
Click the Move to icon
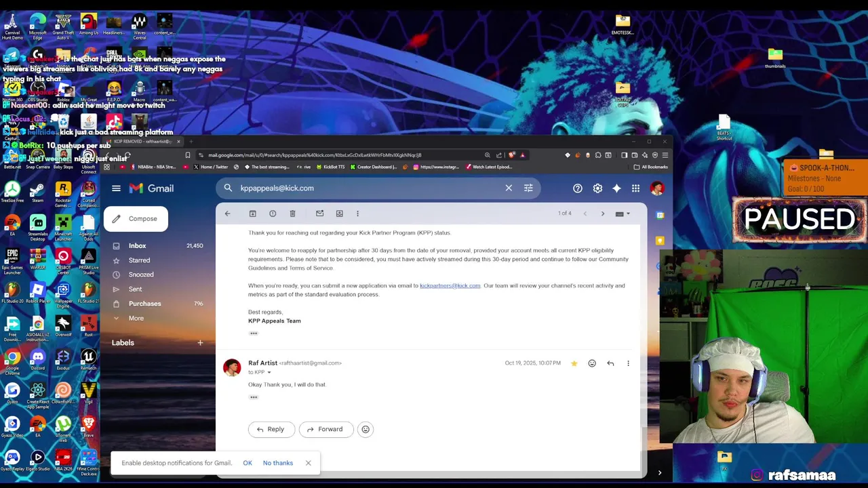point(340,213)
